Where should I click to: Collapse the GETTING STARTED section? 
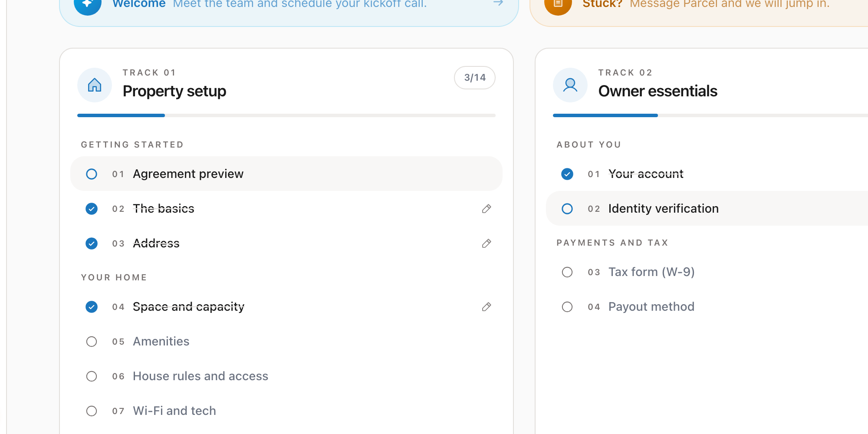coord(132,145)
